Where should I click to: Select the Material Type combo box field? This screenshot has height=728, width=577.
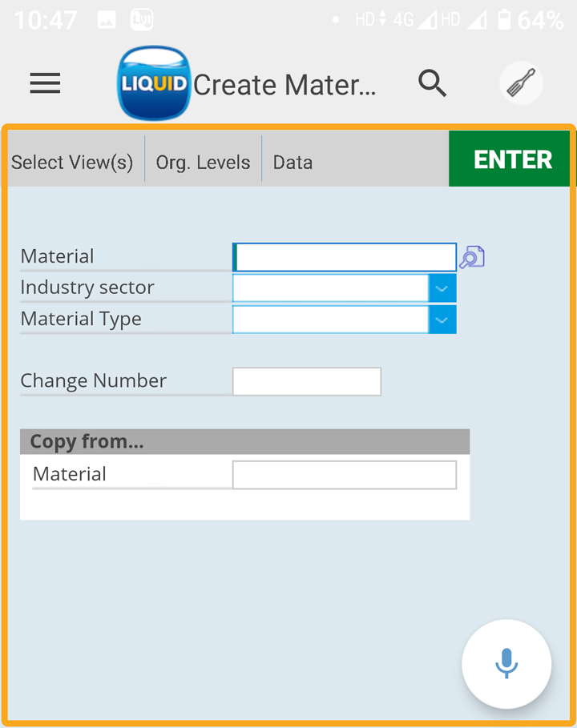330,320
